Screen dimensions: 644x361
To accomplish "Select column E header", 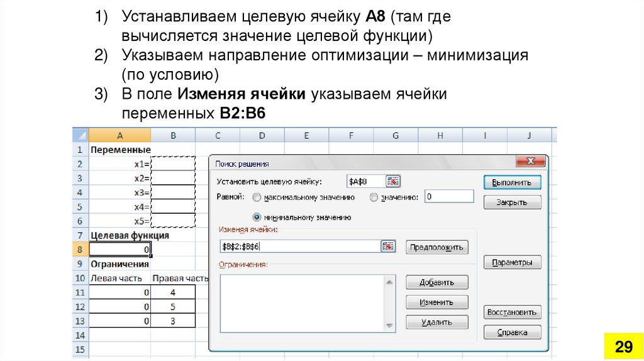I will pyautogui.click(x=306, y=135).
